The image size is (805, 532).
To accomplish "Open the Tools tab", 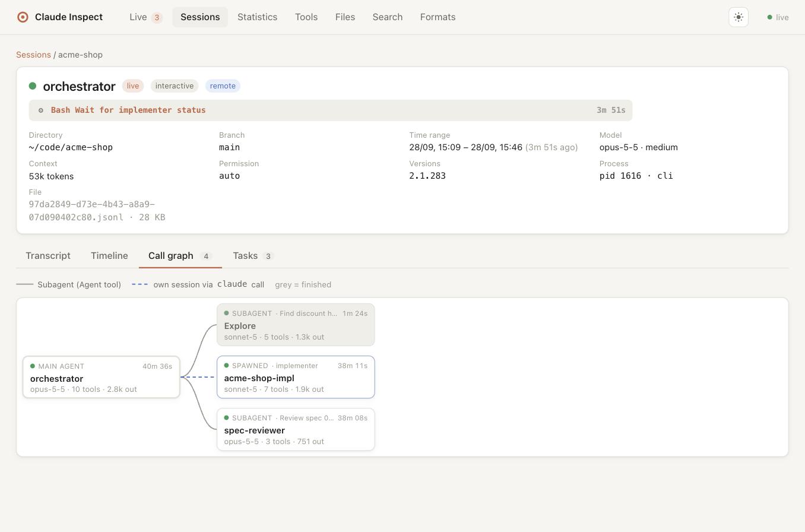I will pos(306,17).
